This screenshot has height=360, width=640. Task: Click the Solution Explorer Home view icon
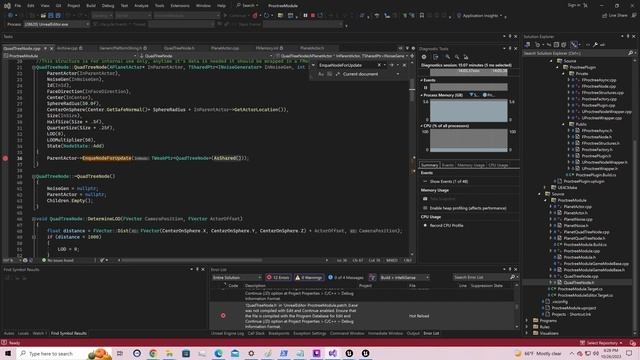[x=527, y=44]
